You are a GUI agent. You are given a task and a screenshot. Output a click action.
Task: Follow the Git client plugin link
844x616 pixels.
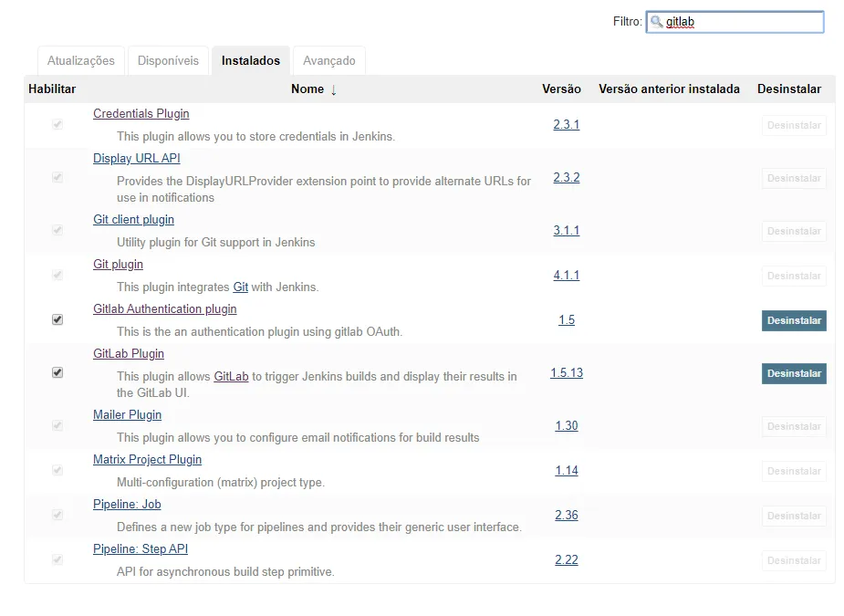click(x=133, y=220)
